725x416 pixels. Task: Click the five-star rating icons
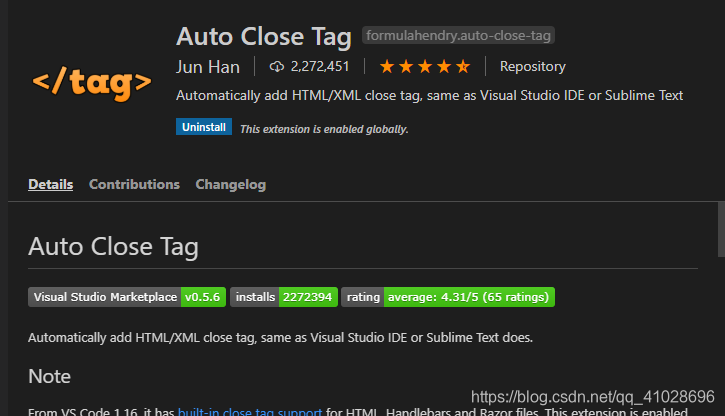424,67
